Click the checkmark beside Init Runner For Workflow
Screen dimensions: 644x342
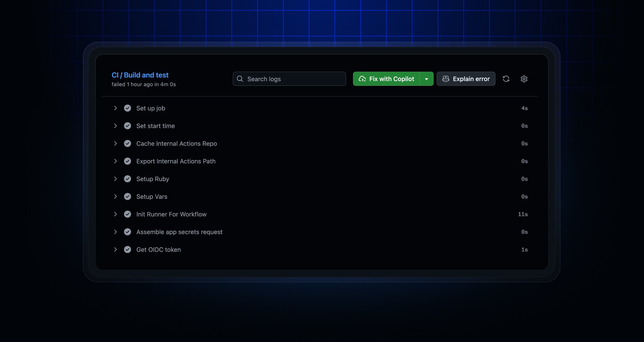(128, 214)
